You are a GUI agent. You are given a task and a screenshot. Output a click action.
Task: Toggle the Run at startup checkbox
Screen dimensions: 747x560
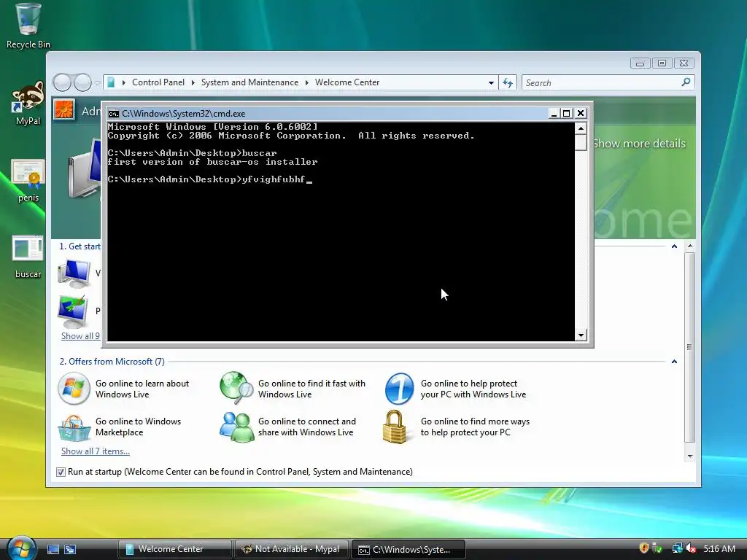61,472
